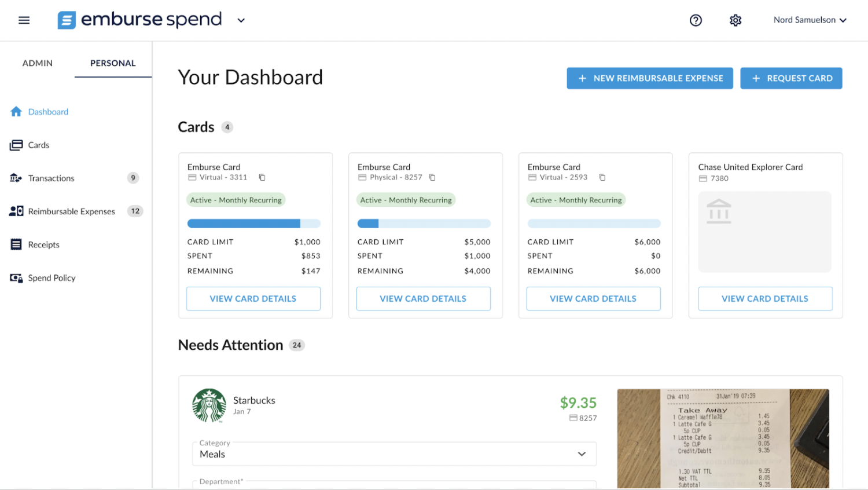This screenshot has width=868, height=490.
Task: Click New Reimbursable Expense
Action: click(649, 78)
